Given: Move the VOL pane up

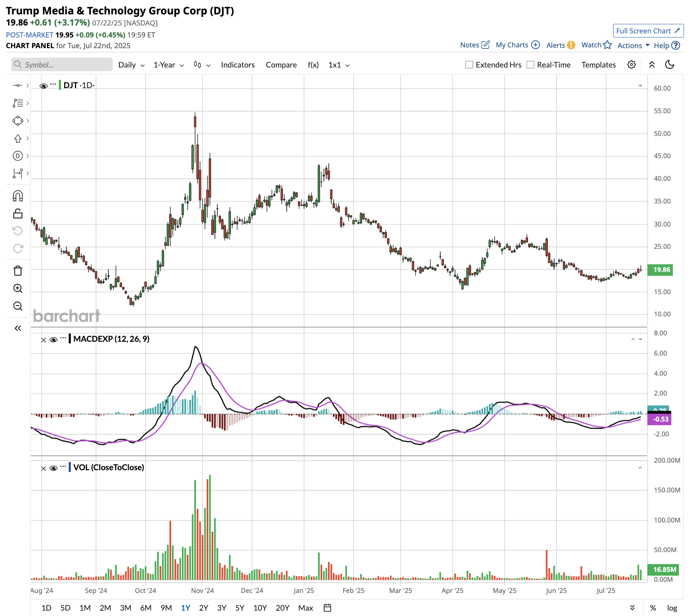Looking at the screenshot, I should click(640, 468).
